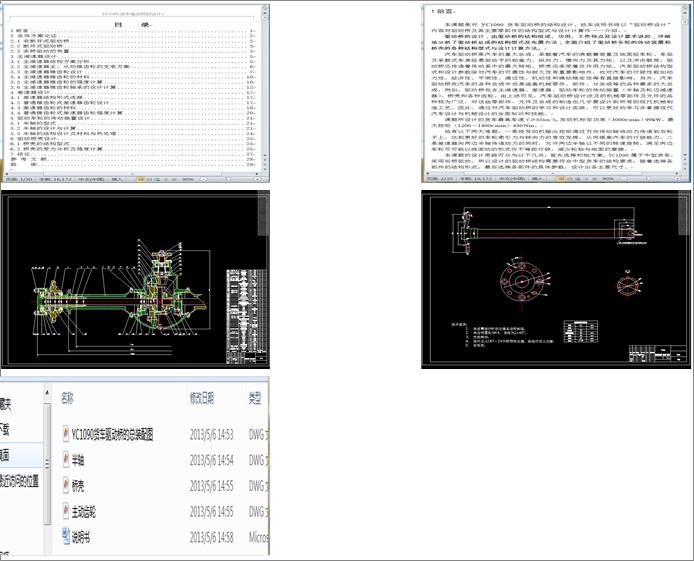This screenshot has height=561, width=694.
Task: Click the DWG icon beside YC1090货车驱动桥的总装配图
Action: coord(66,434)
